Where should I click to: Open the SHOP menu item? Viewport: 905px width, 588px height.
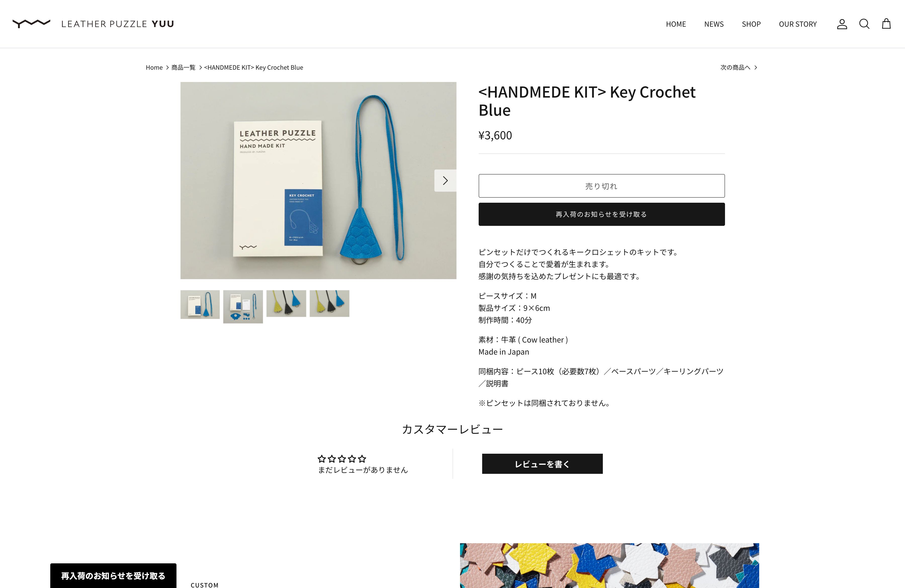coord(751,24)
